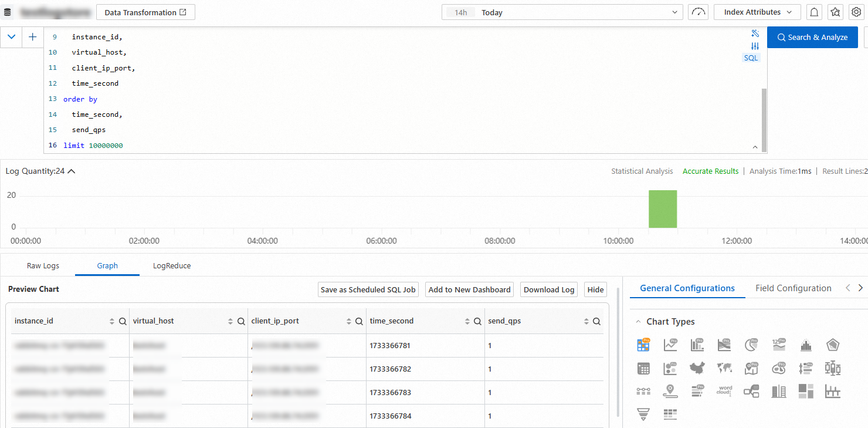
Task: Open the Index Attributes dropdown
Action: pos(757,12)
